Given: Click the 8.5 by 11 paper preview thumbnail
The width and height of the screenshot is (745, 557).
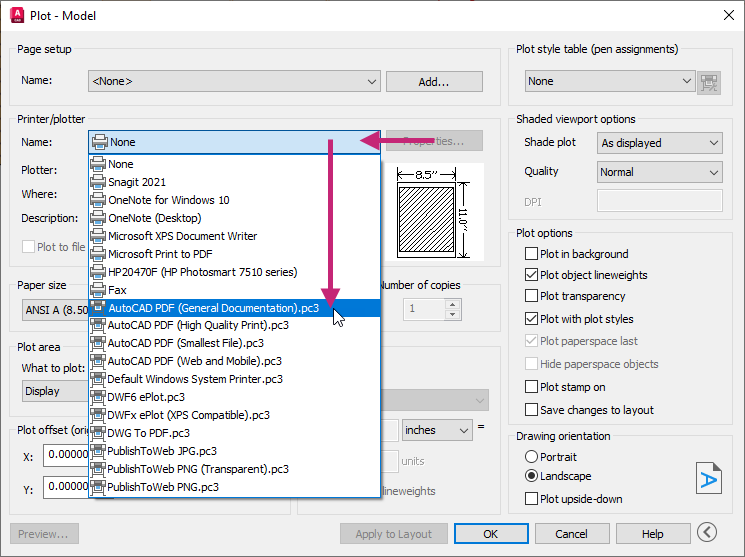Looking at the screenshot, I should (433, 212).
